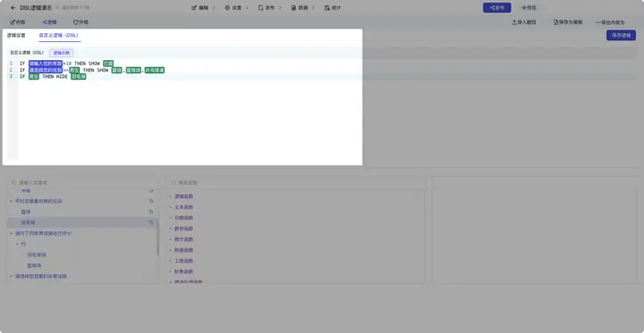The width and height of the screenshot is (644, 333).
Task: Expand the 请选择您想要的体育设施 question
Action: pyautogui.click(x=11, y=277)
